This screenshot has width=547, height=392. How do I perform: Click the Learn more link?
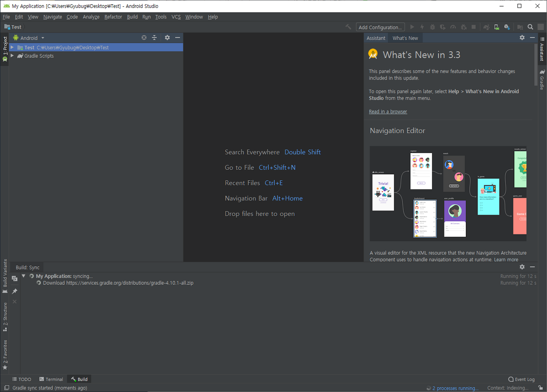(x=506, y=259)
